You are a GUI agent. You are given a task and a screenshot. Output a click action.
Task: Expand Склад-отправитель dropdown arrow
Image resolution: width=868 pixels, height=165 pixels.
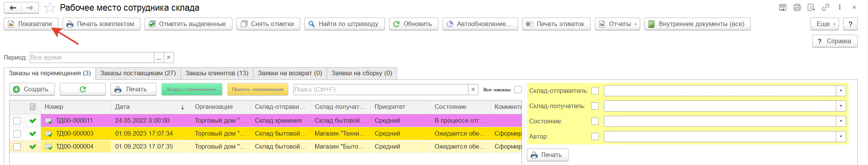pos(841,91)
